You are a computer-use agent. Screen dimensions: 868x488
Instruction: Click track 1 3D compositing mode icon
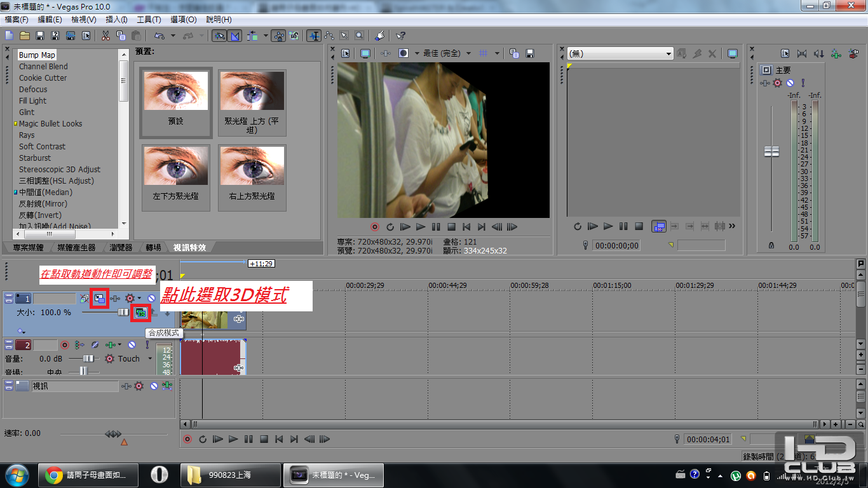tap(140, 313)
